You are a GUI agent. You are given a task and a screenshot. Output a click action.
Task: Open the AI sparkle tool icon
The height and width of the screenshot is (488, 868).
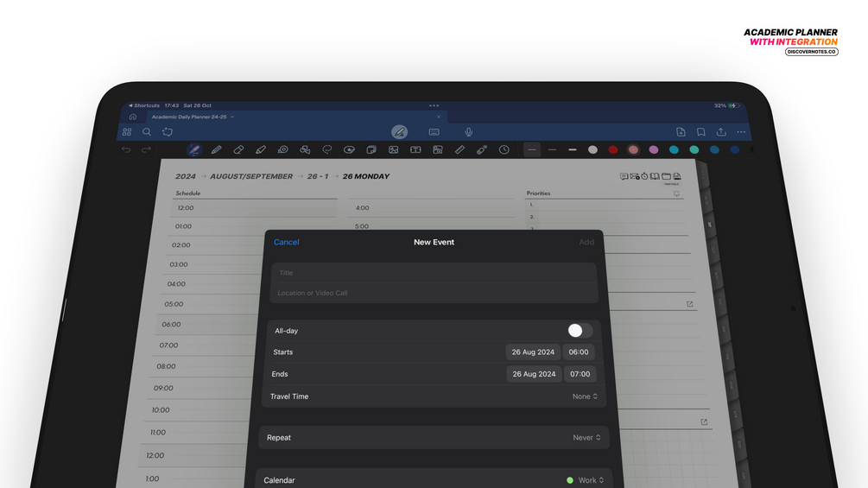tap(168, 132)
